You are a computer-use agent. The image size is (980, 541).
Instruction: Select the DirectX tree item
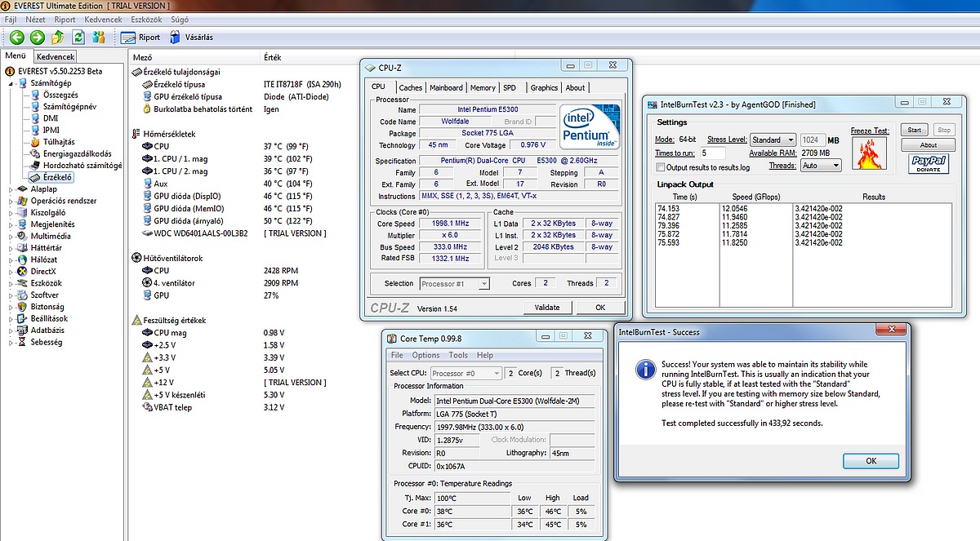tap(43, 272)
